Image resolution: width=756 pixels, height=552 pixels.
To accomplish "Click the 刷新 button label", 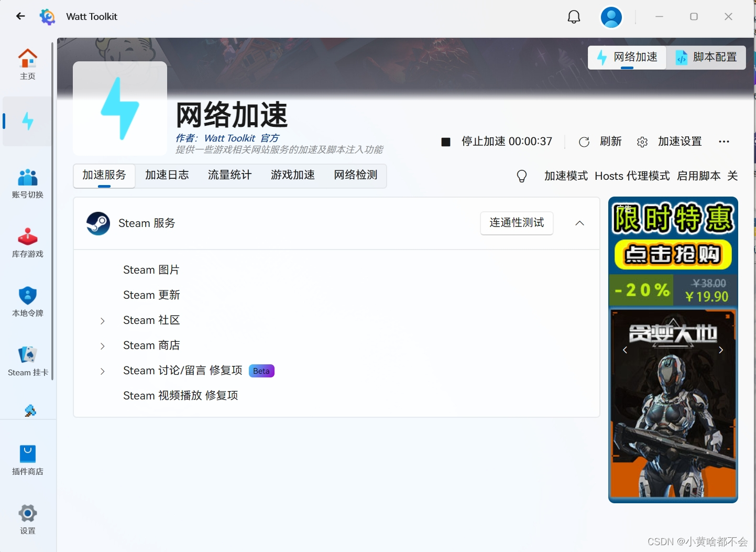I will 611,142.
